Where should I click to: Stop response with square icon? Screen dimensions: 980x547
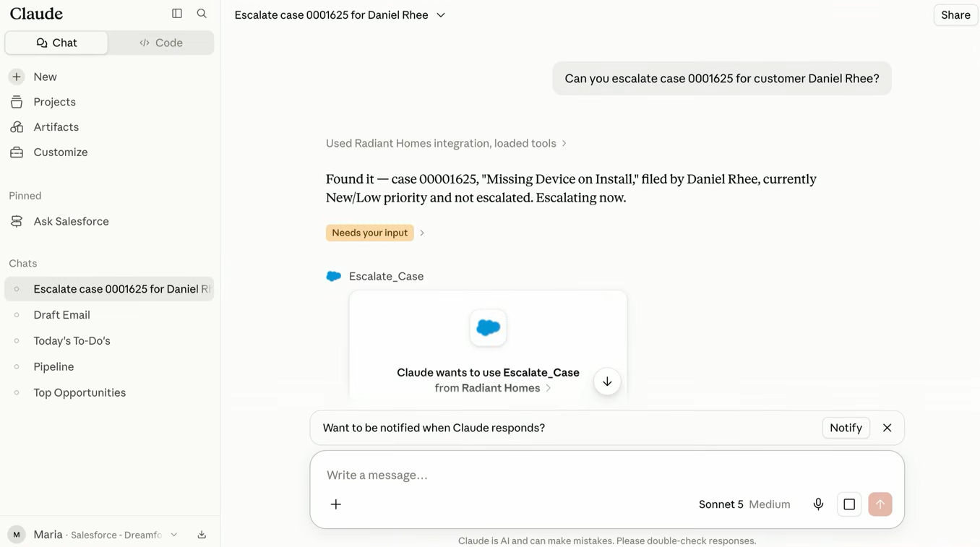pos(849,504)
